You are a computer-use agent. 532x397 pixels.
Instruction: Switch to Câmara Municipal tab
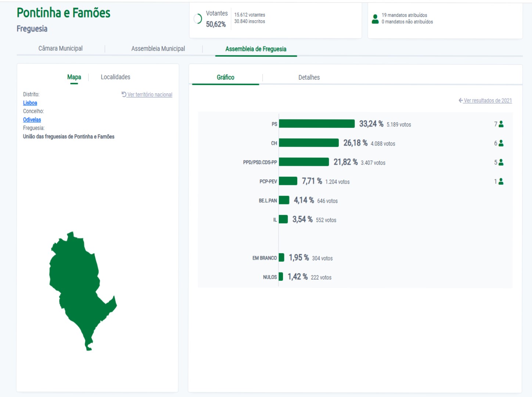click(60, 49)
